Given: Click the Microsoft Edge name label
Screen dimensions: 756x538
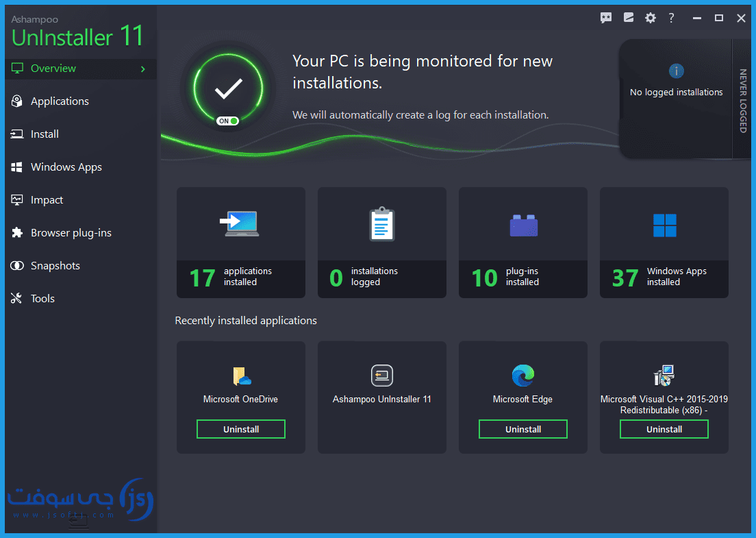Looking at the screenshot, I should [522, 399].
